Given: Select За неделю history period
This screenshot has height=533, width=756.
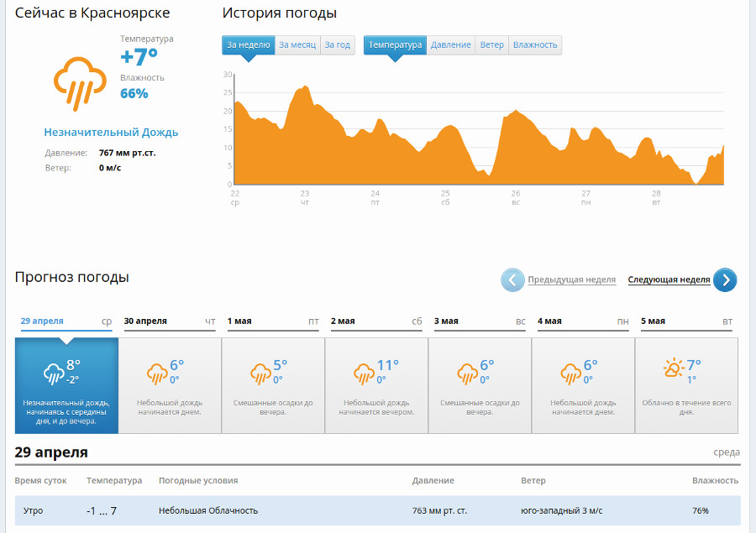Looking at the screenshot, I should click(248, 45).
